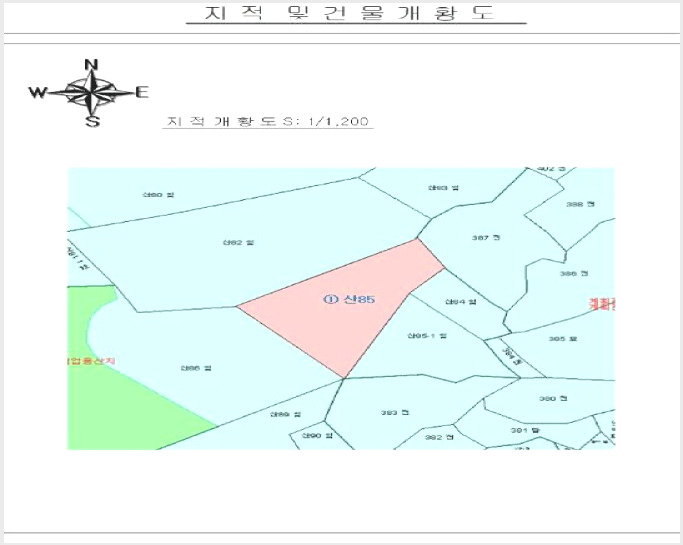
Task: Click the red '계획' text at map edge
Action: coord(602,304)
